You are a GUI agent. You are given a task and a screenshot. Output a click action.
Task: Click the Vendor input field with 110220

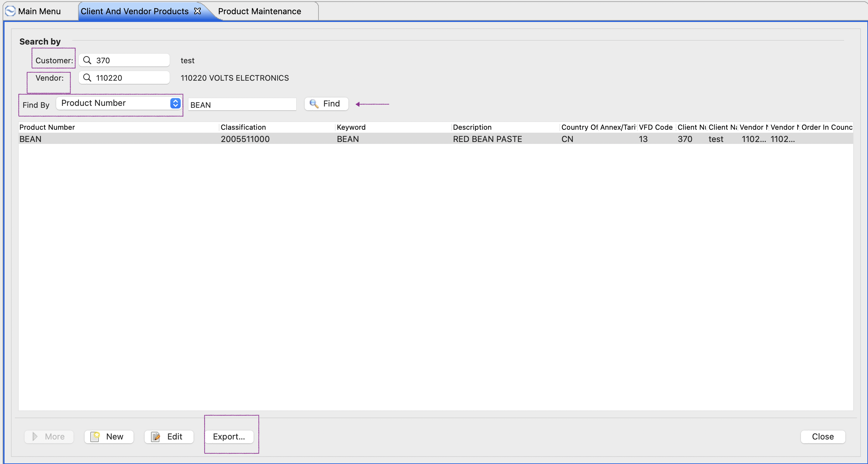[124, 77]
